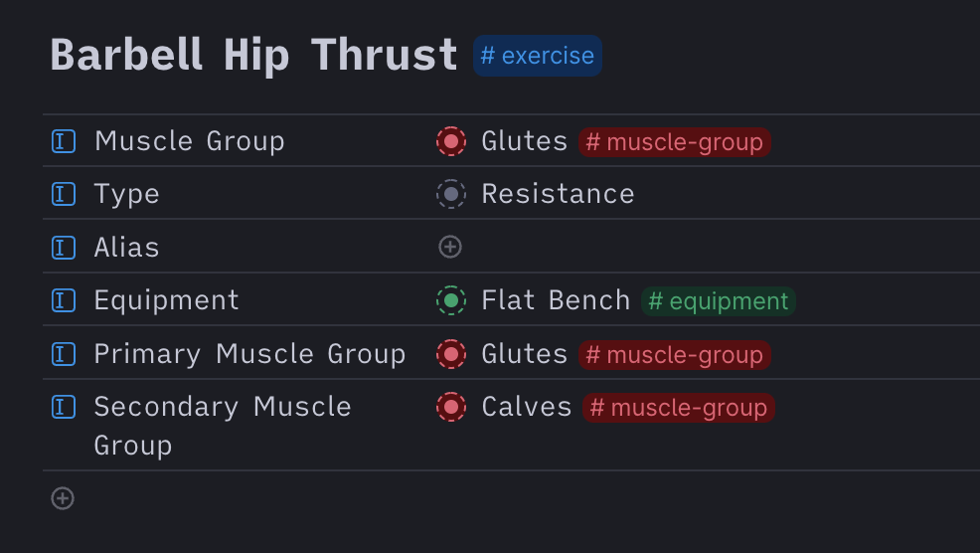Click the red bullet for Muscle Group Glutes
The width and height of the screenshot is (980, 553).
pos(451,141)
